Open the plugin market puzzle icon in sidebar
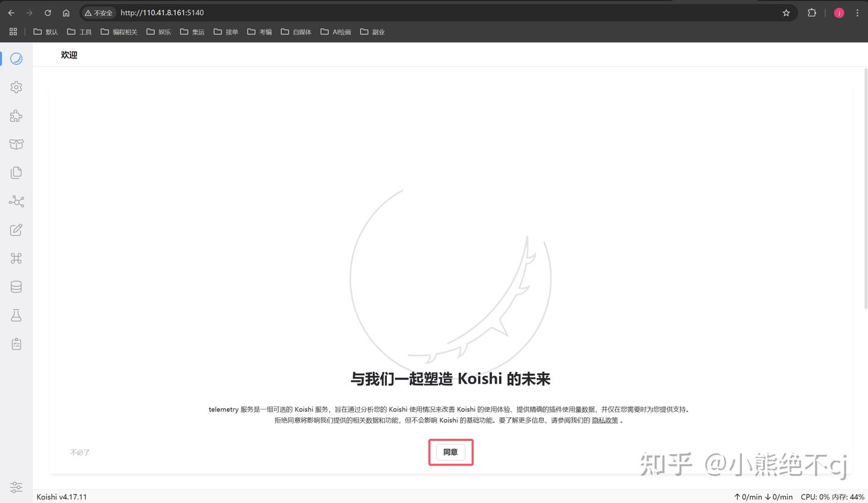This screenshot has width=868, height=503. click(x=16, y=116)
